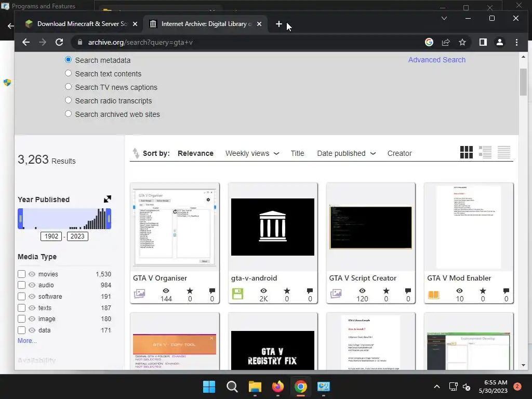
Task: Click GTA V Mod Enabler title
Action: pyautogui.click(x=459, y=278)
